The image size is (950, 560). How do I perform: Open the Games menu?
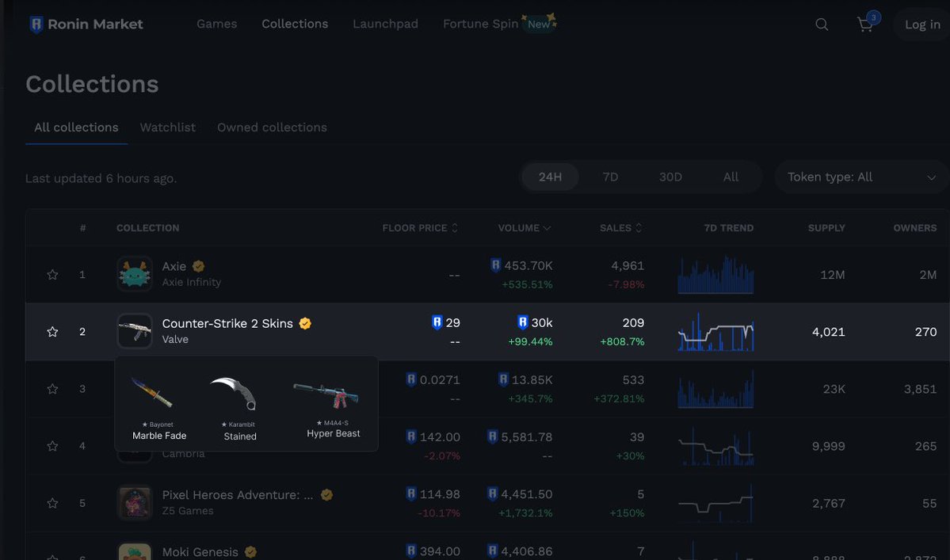pos(217,24)
